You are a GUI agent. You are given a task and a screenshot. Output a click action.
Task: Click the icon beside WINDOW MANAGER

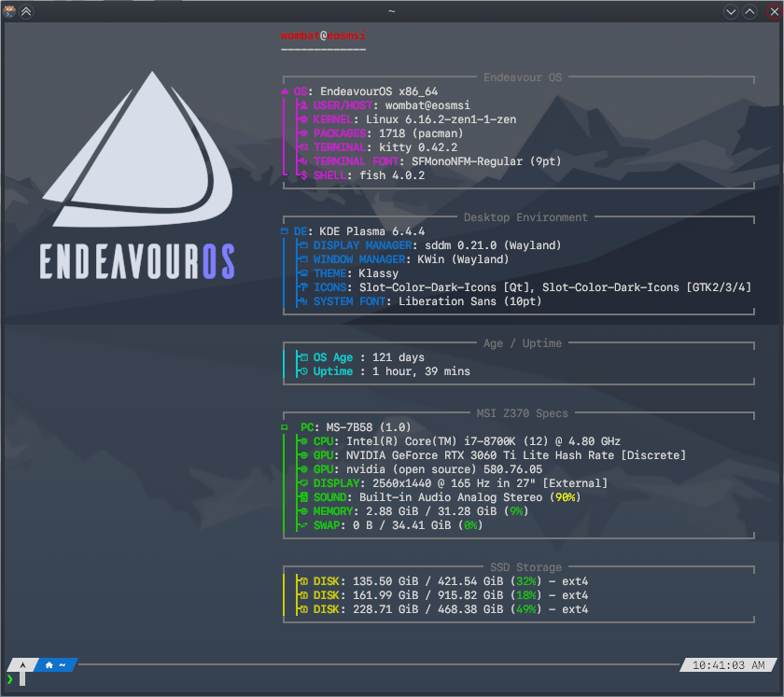pyautogui.click(x=303, y=259)
